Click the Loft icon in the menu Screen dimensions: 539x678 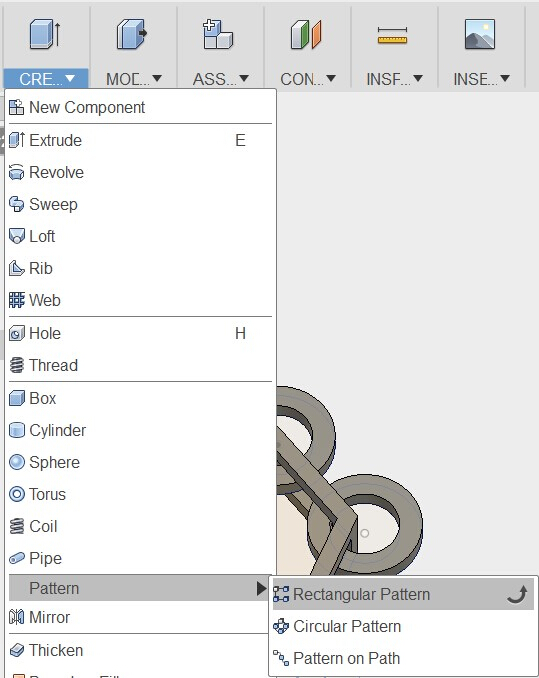(16, 236)
